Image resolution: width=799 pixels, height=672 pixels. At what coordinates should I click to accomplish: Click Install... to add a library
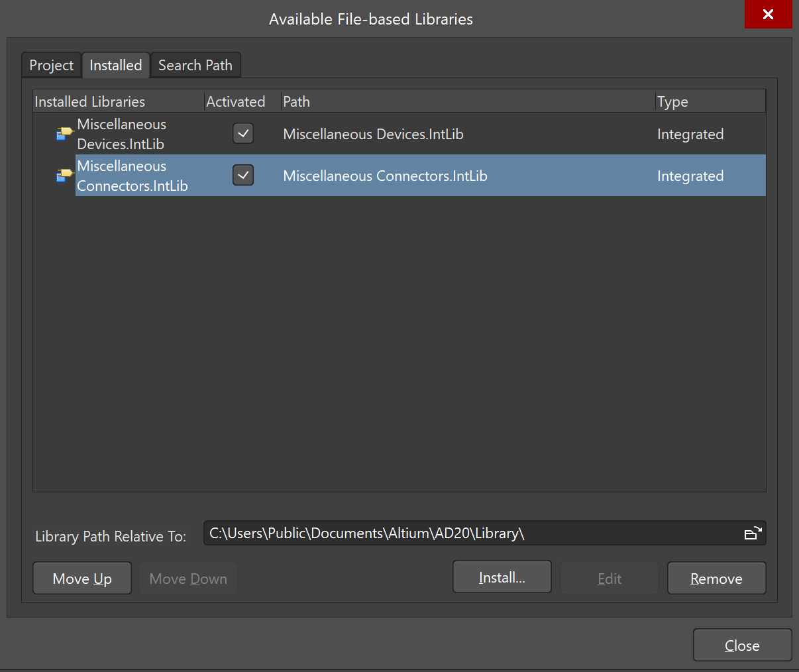pos(502,577)
